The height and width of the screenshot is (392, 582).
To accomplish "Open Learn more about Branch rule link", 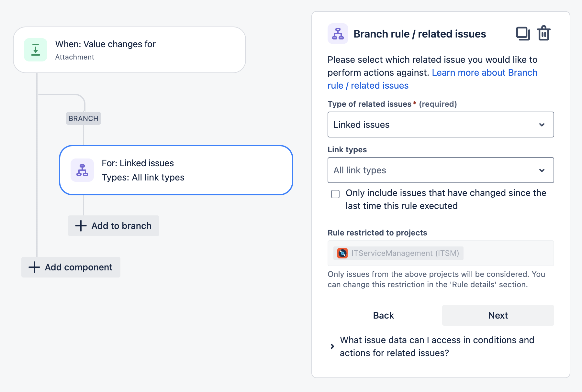I will pos(484,73).
